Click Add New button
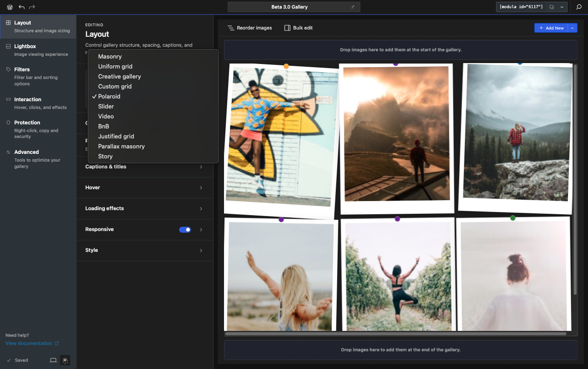Image resolution: width=588 pixels, height=369 pixels. (551, 28)
